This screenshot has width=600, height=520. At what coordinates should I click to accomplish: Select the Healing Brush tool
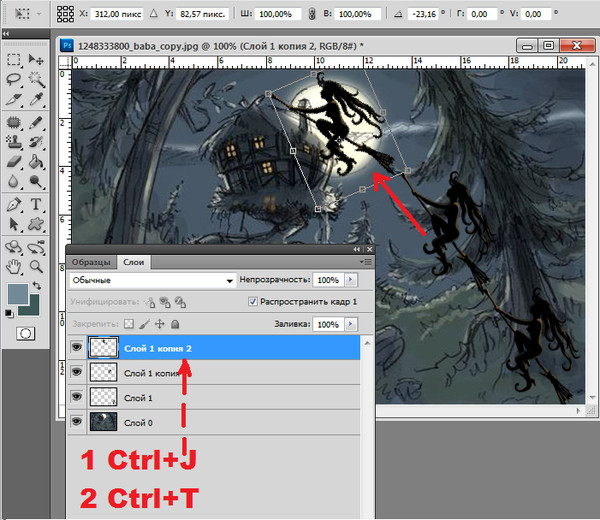(x=14, y=122)
